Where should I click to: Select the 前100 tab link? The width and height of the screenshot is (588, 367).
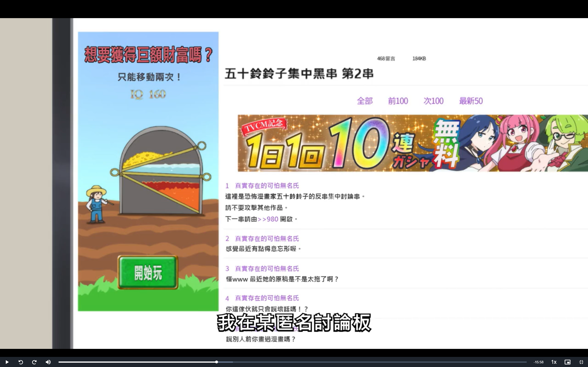click(398, 101)
